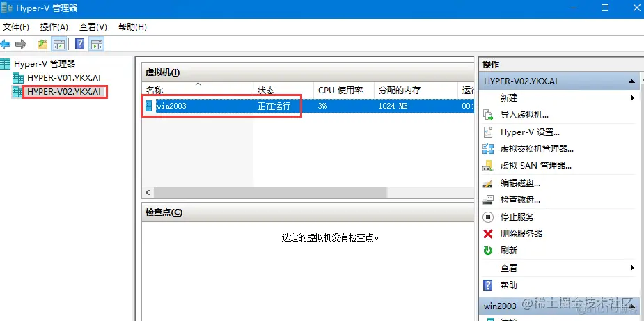Click the green 刷新 refresh icon
This screenshot has height=321, width=644.
tap(487, 250)
